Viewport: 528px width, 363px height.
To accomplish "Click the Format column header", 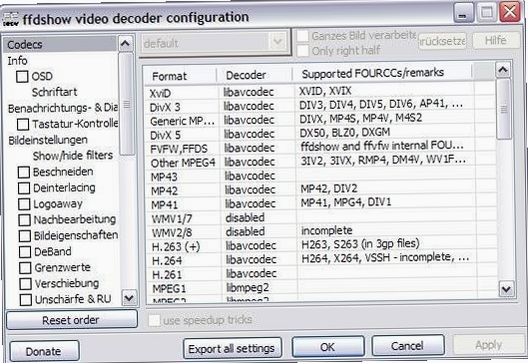I will 180,76.
